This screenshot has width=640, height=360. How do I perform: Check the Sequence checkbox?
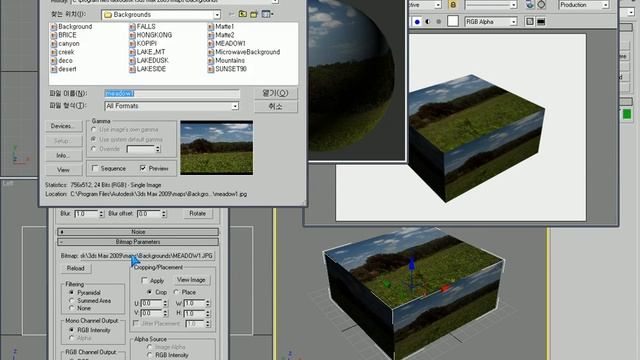tap(95, 168)
